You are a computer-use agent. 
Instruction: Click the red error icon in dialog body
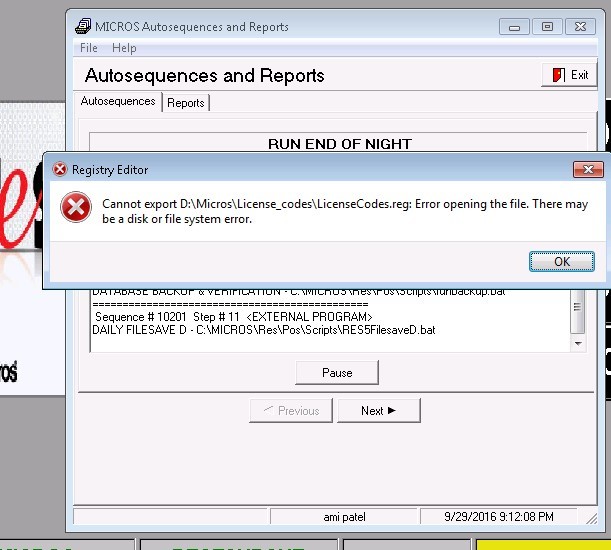76,207
